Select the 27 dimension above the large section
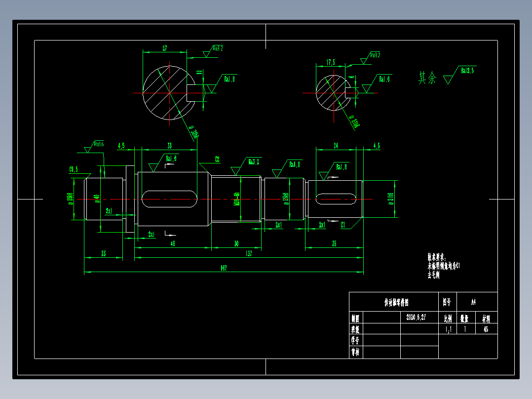Image resolution: width=532 pixels, height=399 pixels. [x=164, y=48]
